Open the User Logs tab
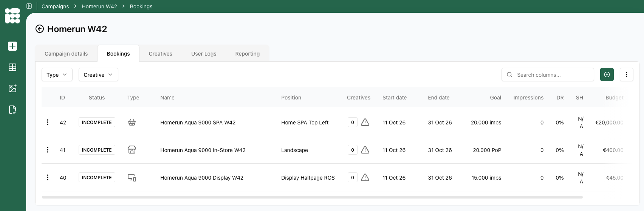The height and width of the screenshot is (211, 644). pos(204,54)
